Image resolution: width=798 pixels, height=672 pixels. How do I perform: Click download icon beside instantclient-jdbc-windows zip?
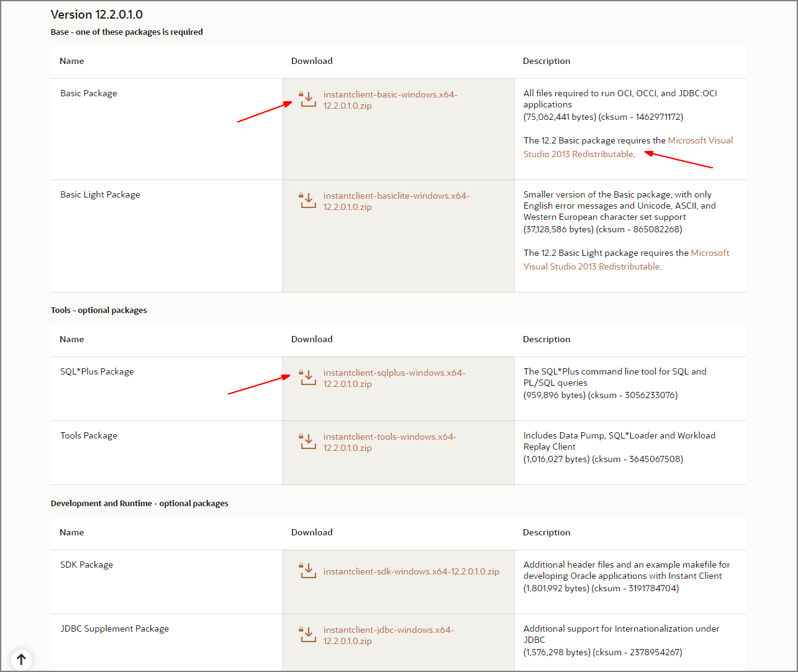tap(308, 635)
